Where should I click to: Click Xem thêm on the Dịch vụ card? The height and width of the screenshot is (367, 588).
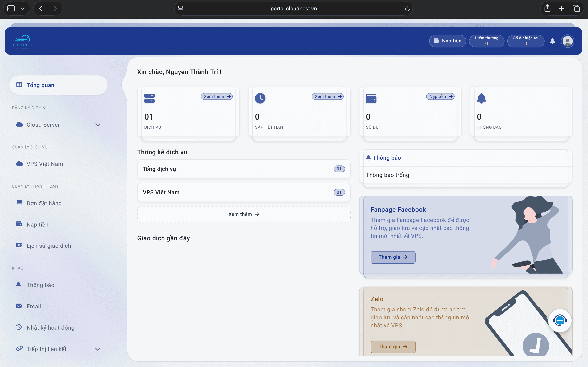pyautogui.click(x=217, y=96)
